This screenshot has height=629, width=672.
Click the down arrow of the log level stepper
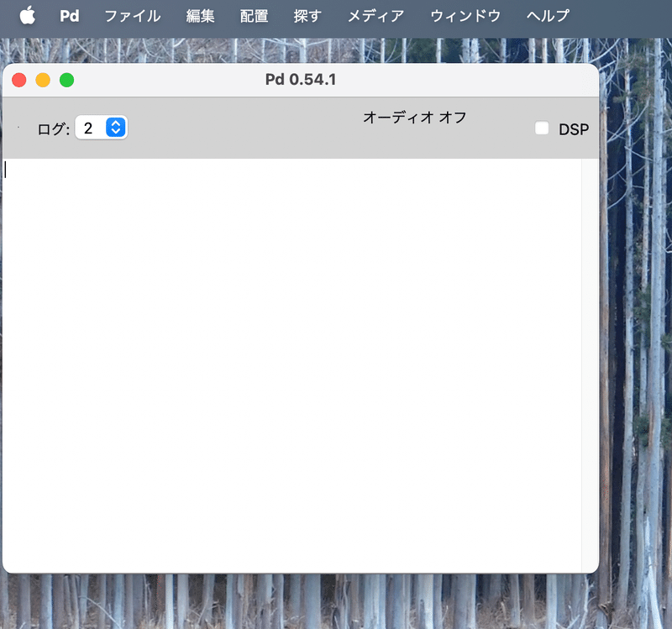point(115,132)
